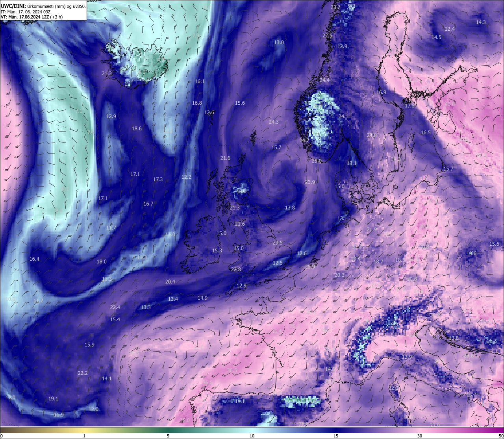Click the 16.5 value label

point(426,132)
